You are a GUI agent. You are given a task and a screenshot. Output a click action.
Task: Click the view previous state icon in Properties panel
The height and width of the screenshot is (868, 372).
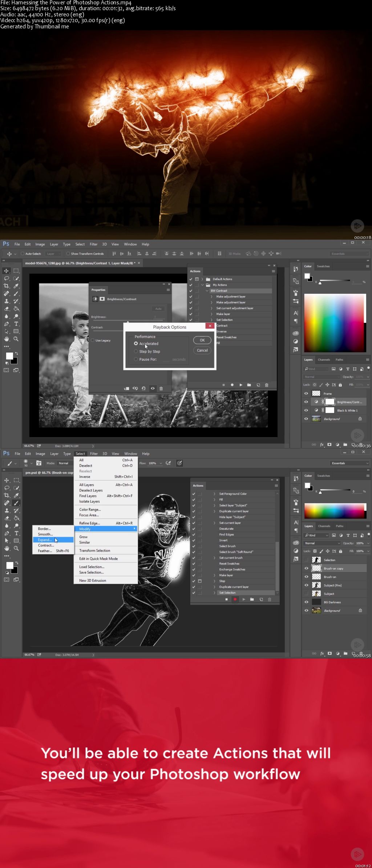135,388
